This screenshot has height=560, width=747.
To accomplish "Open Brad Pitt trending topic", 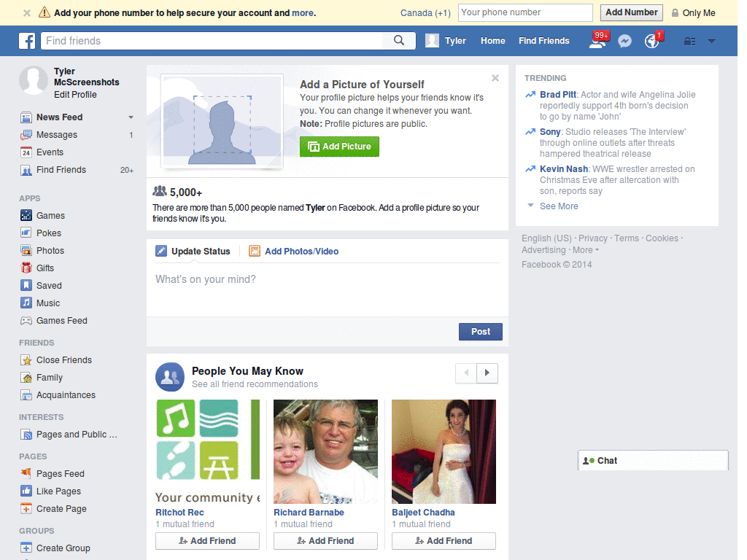I will click(558, 95).
